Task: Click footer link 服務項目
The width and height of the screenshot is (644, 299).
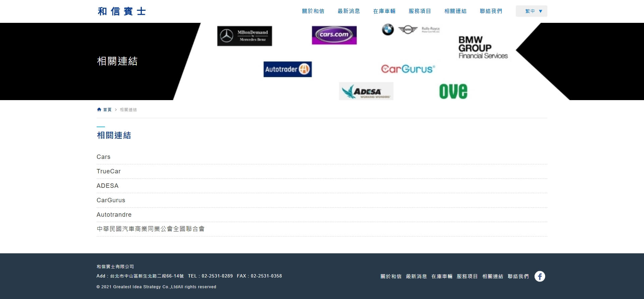Action: click(467, 276)
